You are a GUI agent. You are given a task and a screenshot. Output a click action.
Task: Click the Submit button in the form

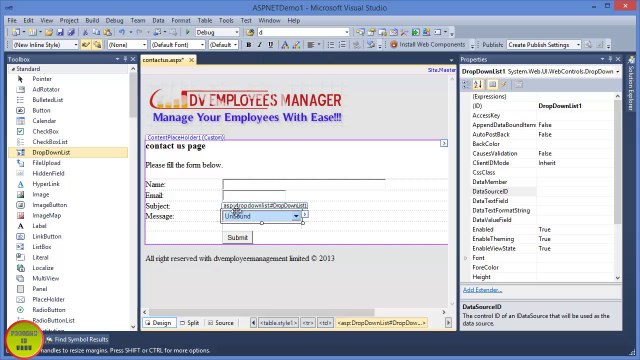click(x=238, y=238)
